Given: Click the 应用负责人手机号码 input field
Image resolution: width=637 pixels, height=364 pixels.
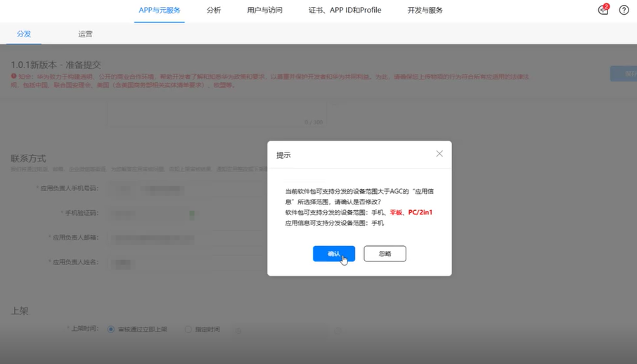Looking at the screenshot, I should click(183, 189).
